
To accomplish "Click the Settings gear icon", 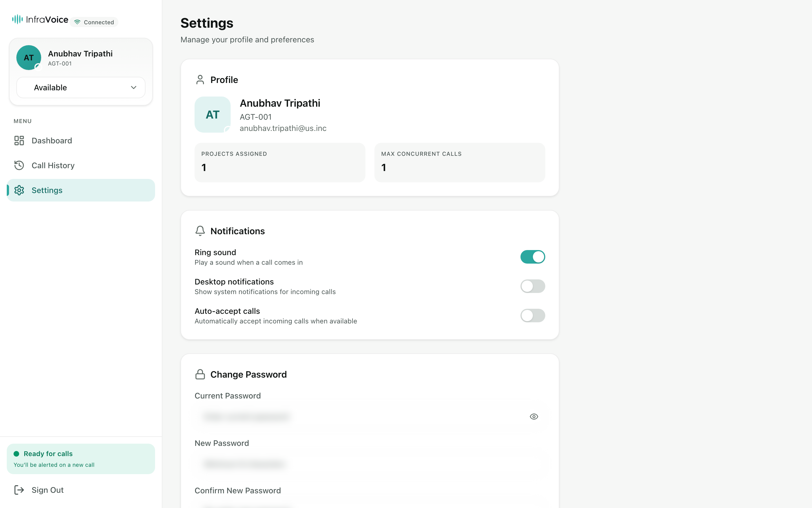I will click(19, 190).
